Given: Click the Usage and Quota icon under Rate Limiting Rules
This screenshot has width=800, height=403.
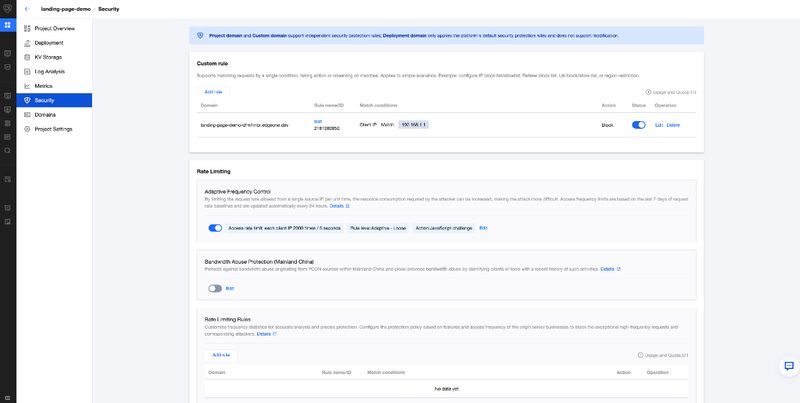Looking at the screenshot, I should click(641, 354).
